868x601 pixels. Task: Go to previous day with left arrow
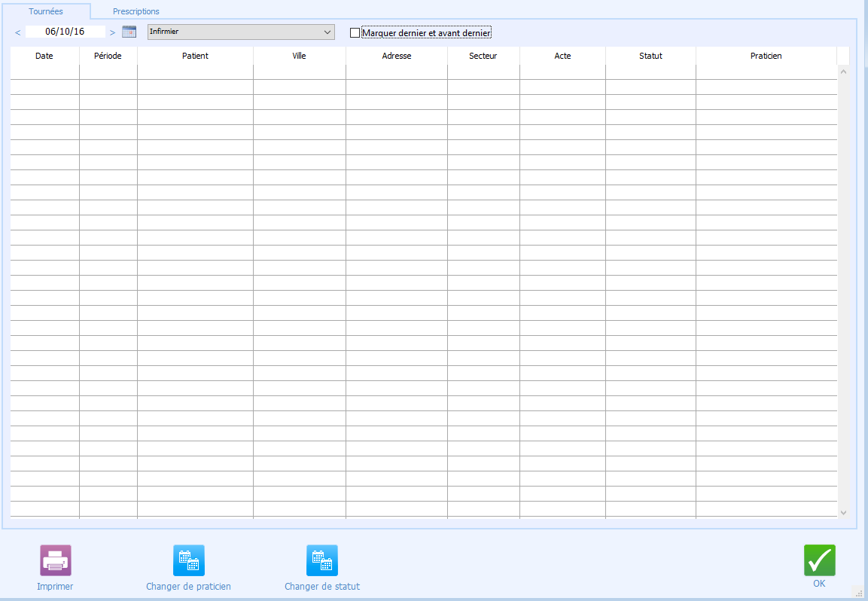pyautogui.click(x=18, y=32)
